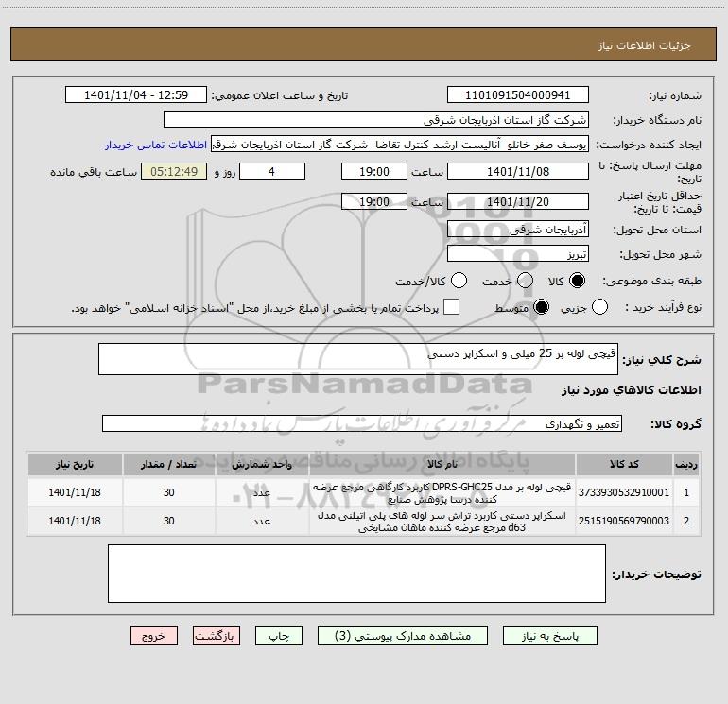Click unit عدد in row 1
Screen dimensions: 728x704
tap(262, 493)
